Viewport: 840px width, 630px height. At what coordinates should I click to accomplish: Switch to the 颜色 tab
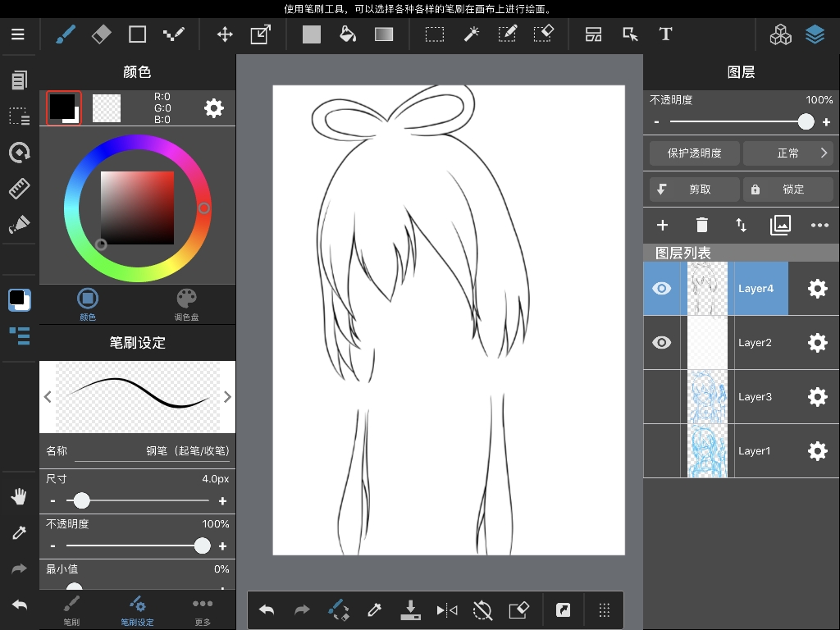click(x=88, y=304)
